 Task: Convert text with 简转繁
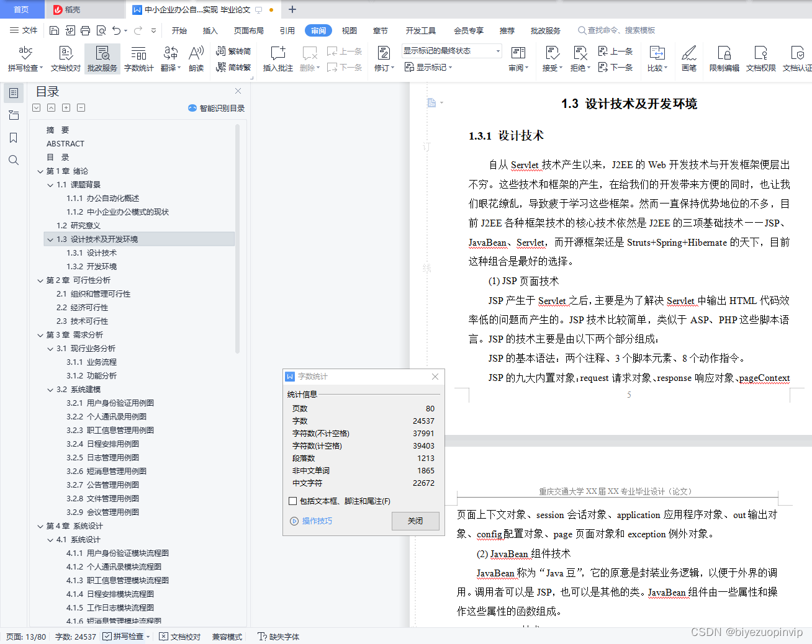point(233,67)
